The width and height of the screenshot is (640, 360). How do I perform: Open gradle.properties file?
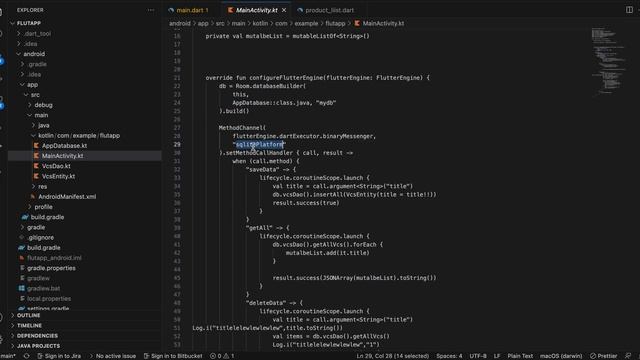click(x=51, y=268)
